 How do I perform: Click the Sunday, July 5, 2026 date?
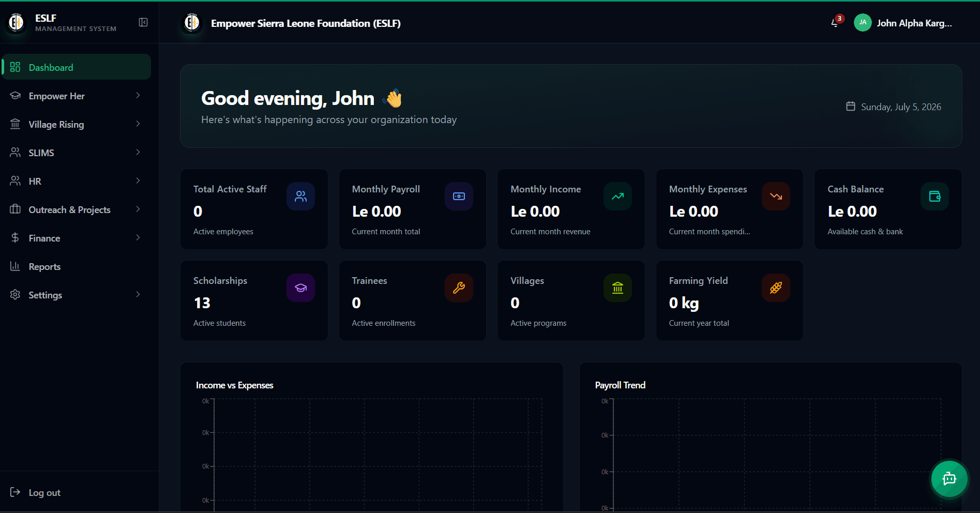pyautogui.click(x=901, y=107)
